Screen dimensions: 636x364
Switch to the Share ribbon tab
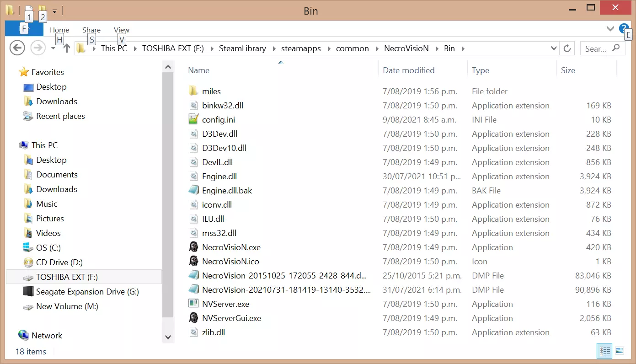click(91, 30)
